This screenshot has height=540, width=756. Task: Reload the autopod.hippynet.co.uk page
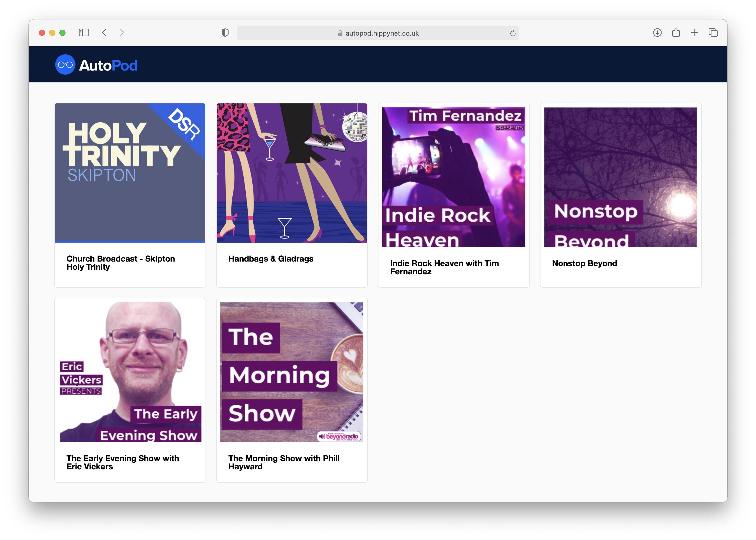pos(512,33)
